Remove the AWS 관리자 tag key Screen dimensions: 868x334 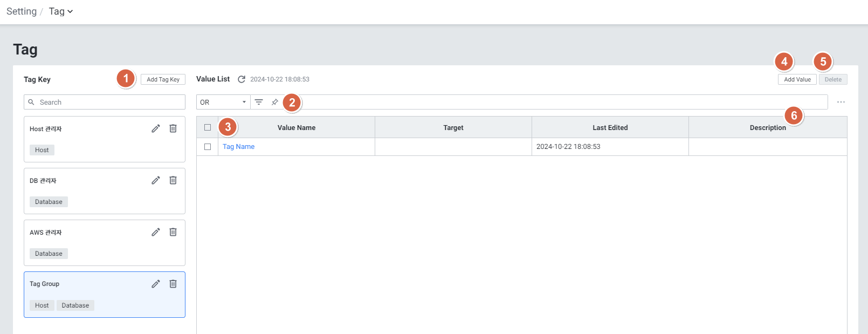(173, 232)
